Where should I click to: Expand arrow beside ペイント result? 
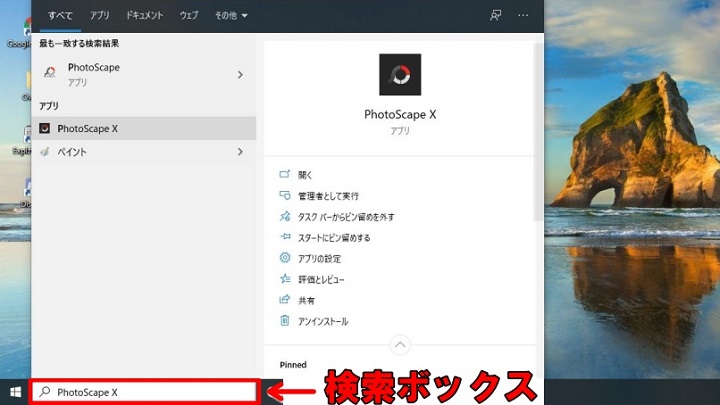tap(240, 152)
